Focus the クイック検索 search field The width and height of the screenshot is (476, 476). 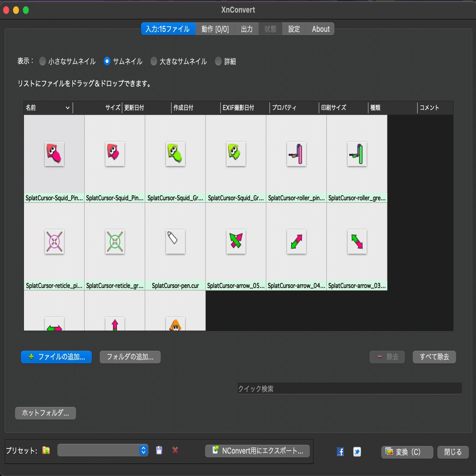pyautogui.click(x=350, y=389)
